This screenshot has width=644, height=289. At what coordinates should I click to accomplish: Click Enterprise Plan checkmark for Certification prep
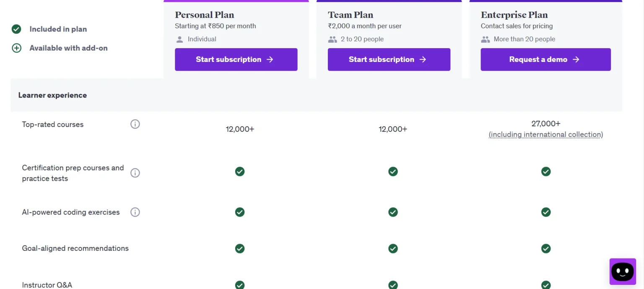pyautogui.click(x=546, y=171)
